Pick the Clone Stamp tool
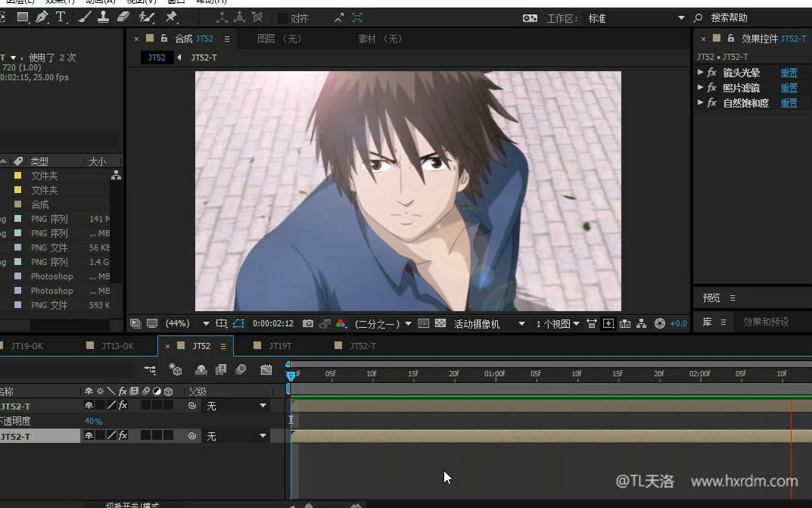The image size is (812, 508). pyautogui.click(x=103, y=17)
